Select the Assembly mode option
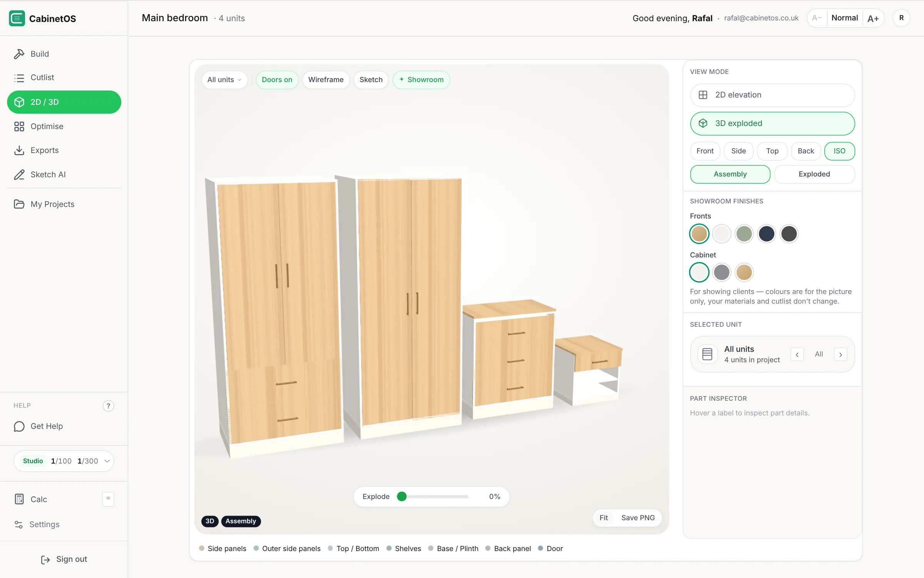The width and height of the screenshot is (924, 578). coord(730,174)
